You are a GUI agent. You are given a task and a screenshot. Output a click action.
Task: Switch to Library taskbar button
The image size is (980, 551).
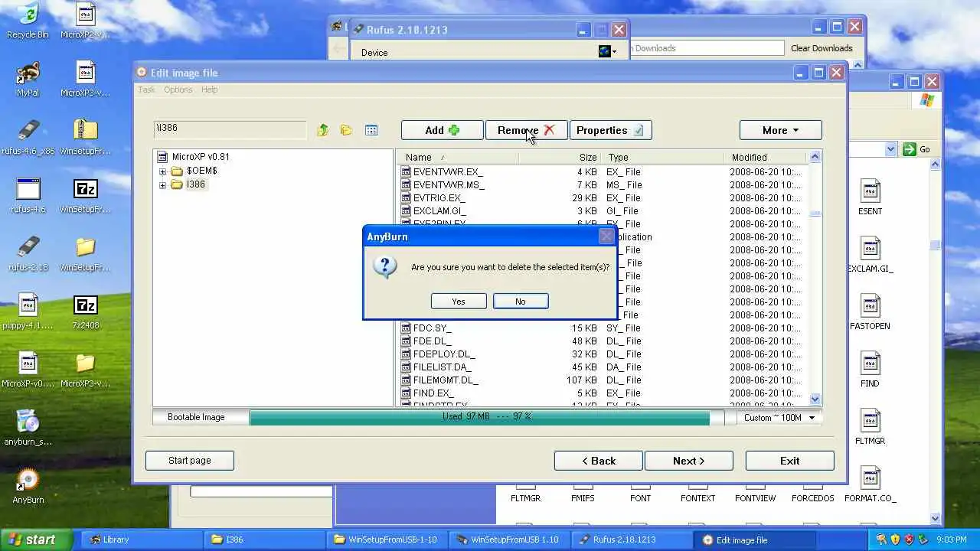coord(140,540)
